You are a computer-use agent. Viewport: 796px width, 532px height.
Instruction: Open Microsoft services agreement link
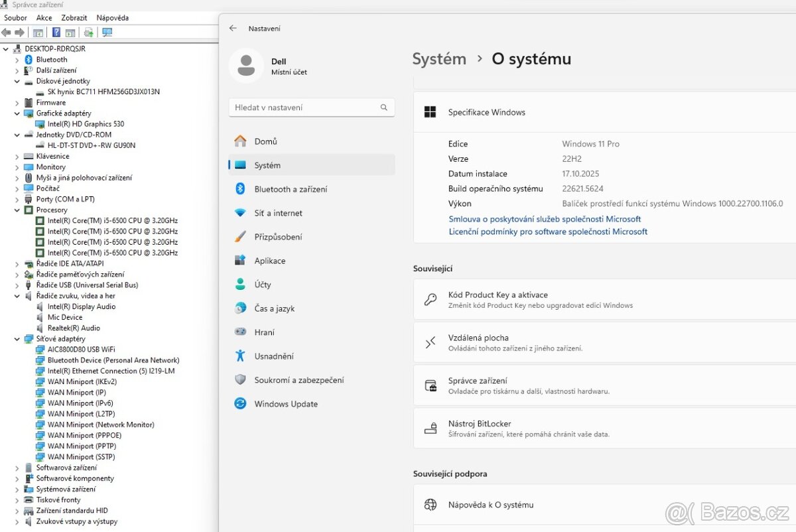(545, 219)
